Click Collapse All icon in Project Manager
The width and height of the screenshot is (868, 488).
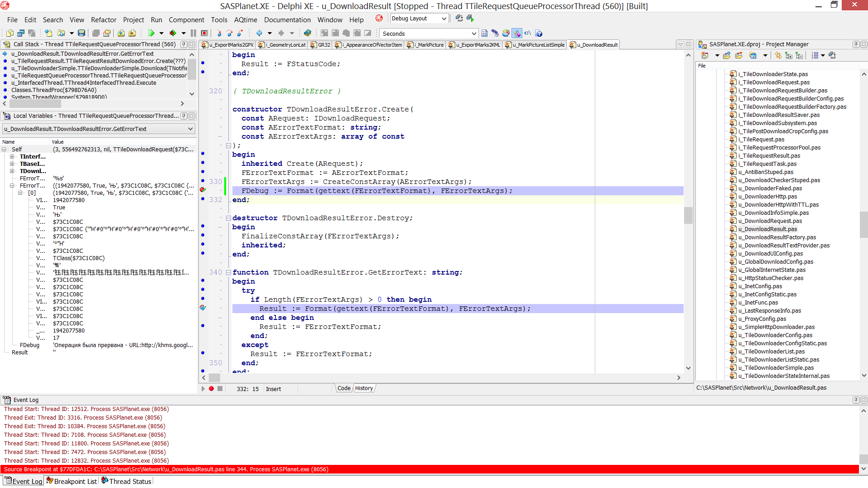(x=800, y=55)
